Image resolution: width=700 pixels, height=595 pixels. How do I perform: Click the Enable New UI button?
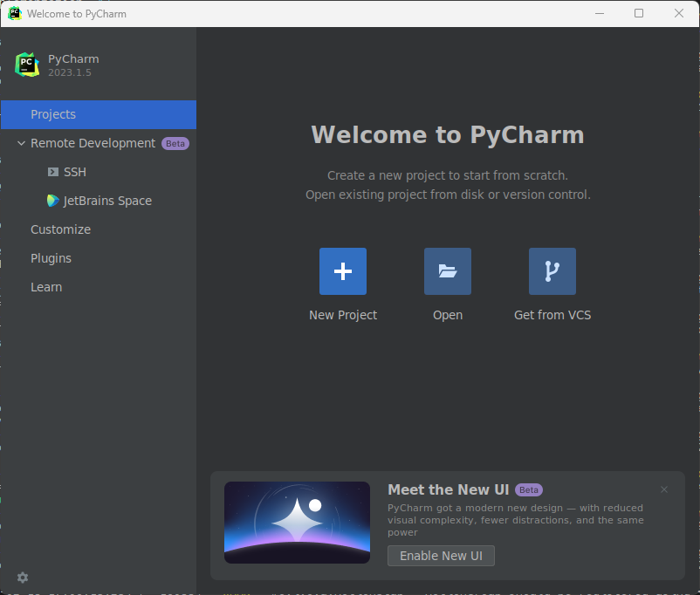point(441,556)
